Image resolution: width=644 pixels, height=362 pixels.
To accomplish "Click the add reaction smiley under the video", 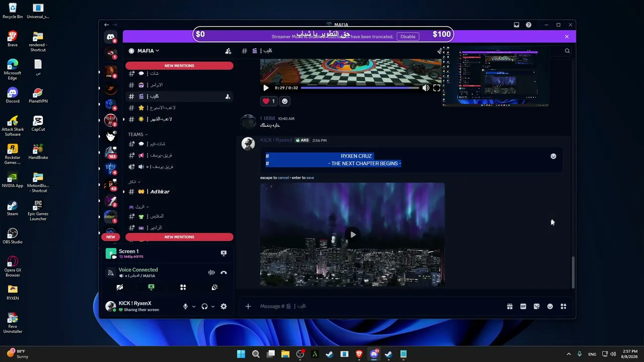I will tap(285, 101).
